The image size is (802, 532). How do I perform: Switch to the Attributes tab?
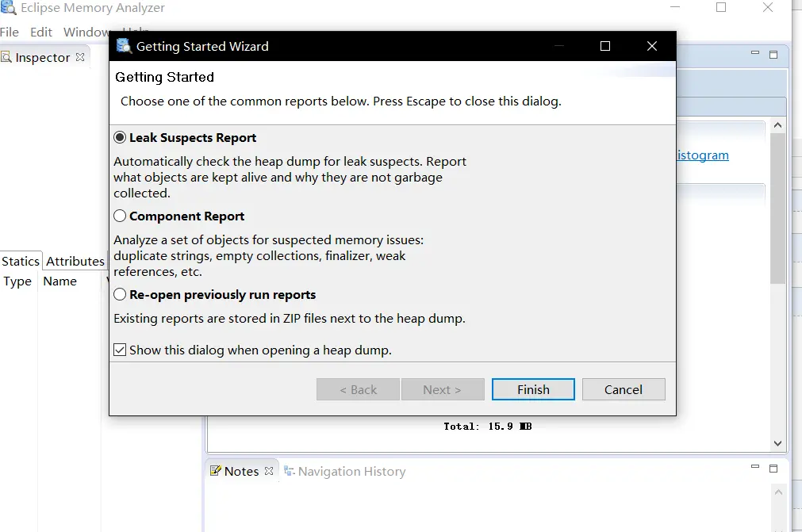click(75, 261)
